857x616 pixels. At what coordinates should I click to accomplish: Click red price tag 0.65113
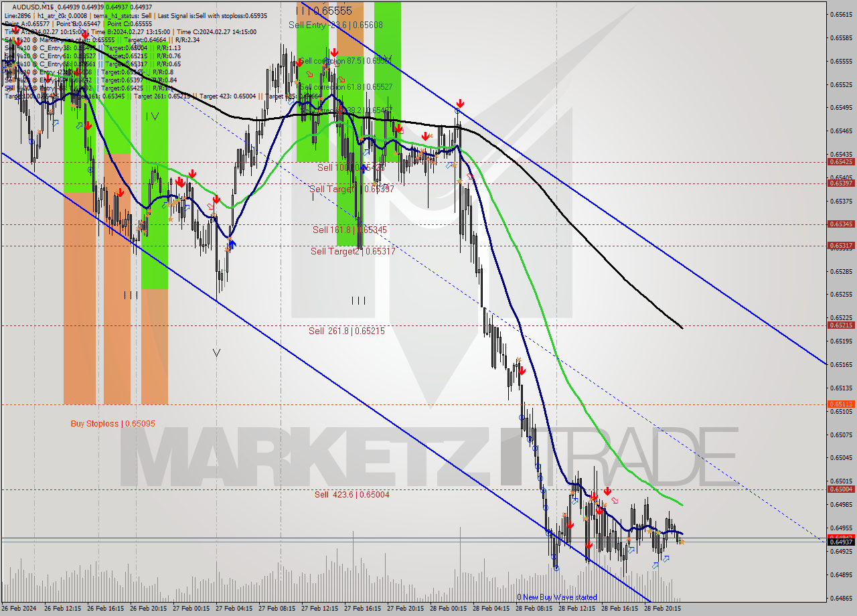[x=841, y=404]
